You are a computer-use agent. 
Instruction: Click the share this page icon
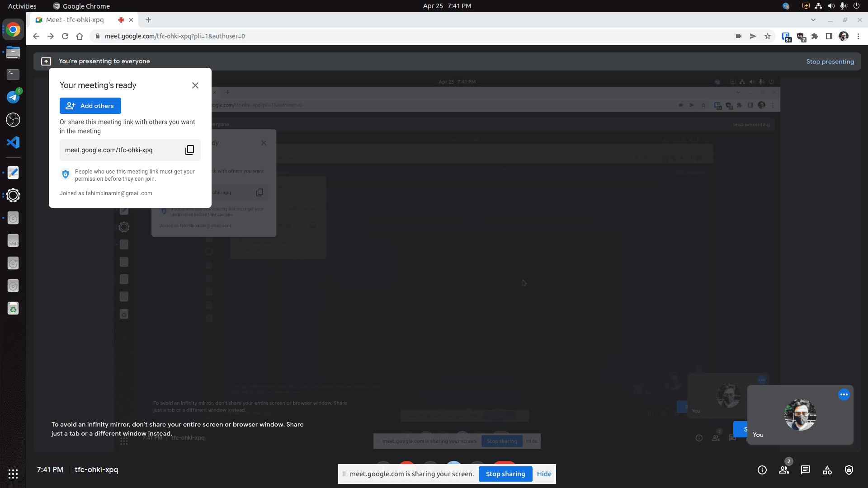tap(753, 36)
